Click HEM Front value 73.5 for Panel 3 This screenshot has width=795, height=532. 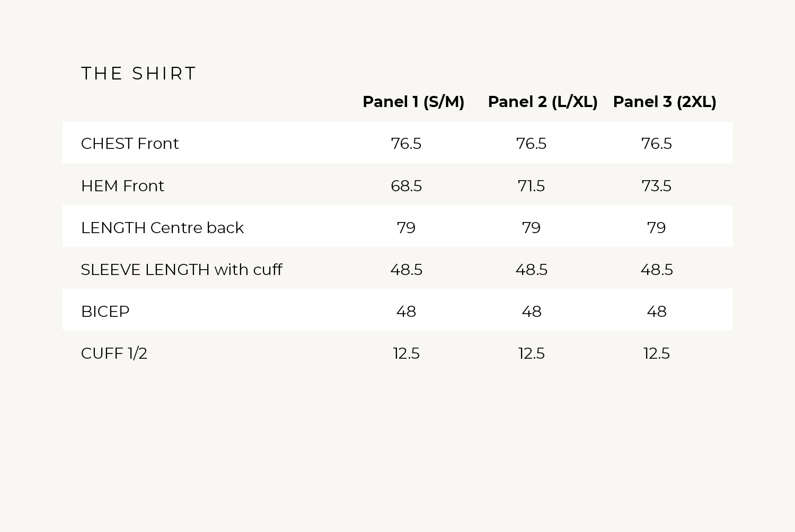pos(656,186)
